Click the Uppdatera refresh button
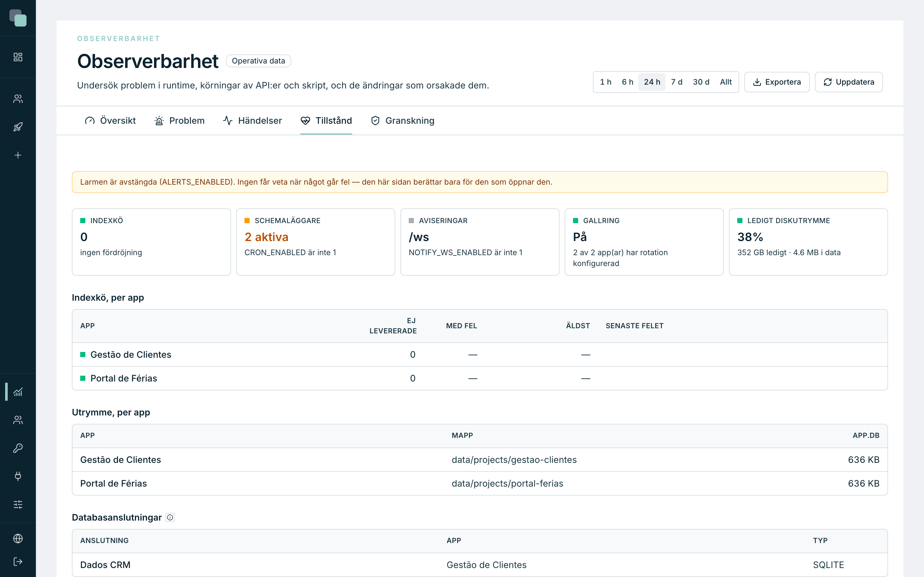 [849, 82]
